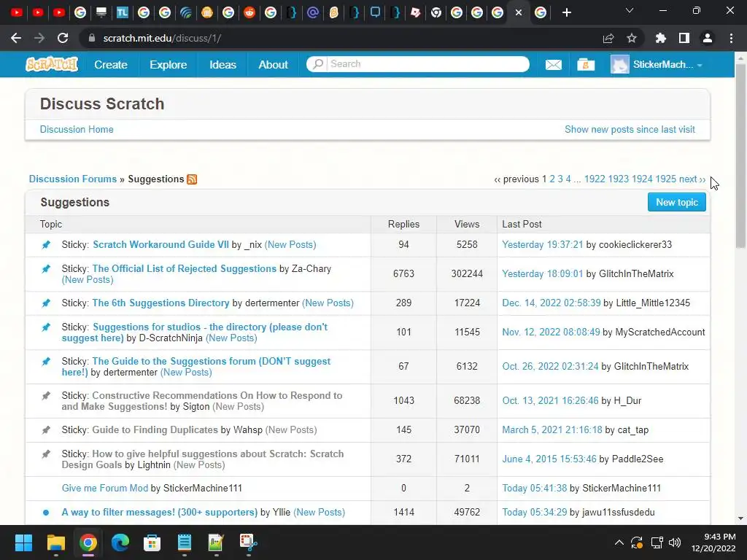The height and width of the screenshot is (560, 747).
Task: Open Constructive Recommendations topic by Sigton
Action: pyautogui.click(x=202, y=401)
